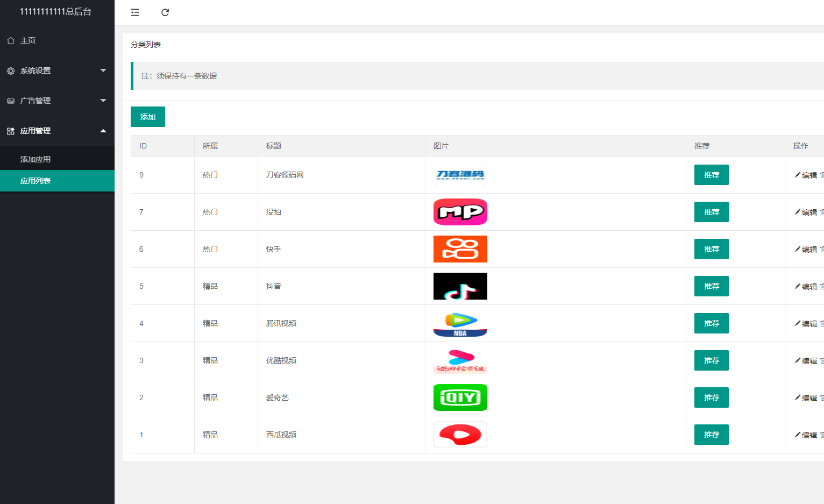The image size is (824, 504).
Task: Click the orange 快手 logo thumbnail
Action: click(x=460, y=249)
